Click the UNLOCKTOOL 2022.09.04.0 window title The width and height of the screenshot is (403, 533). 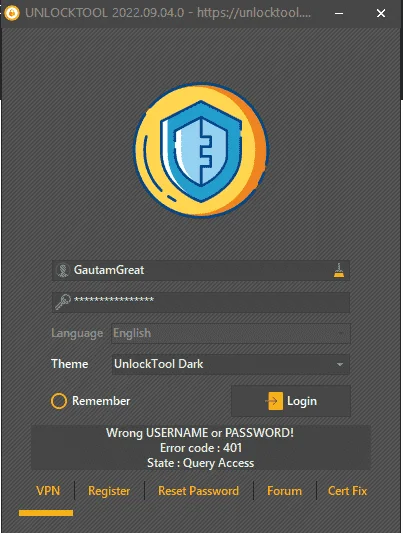pyautogui.click(x=168, y=13)
